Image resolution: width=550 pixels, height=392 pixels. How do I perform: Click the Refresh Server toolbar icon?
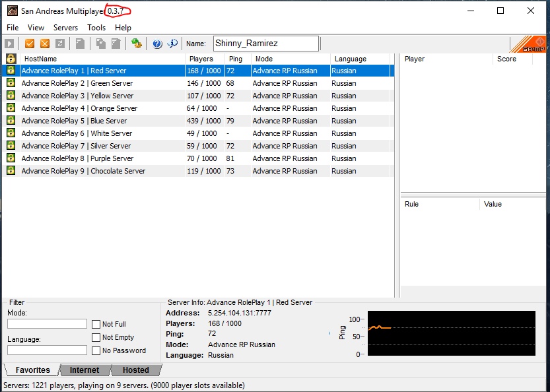pos(60,44)
